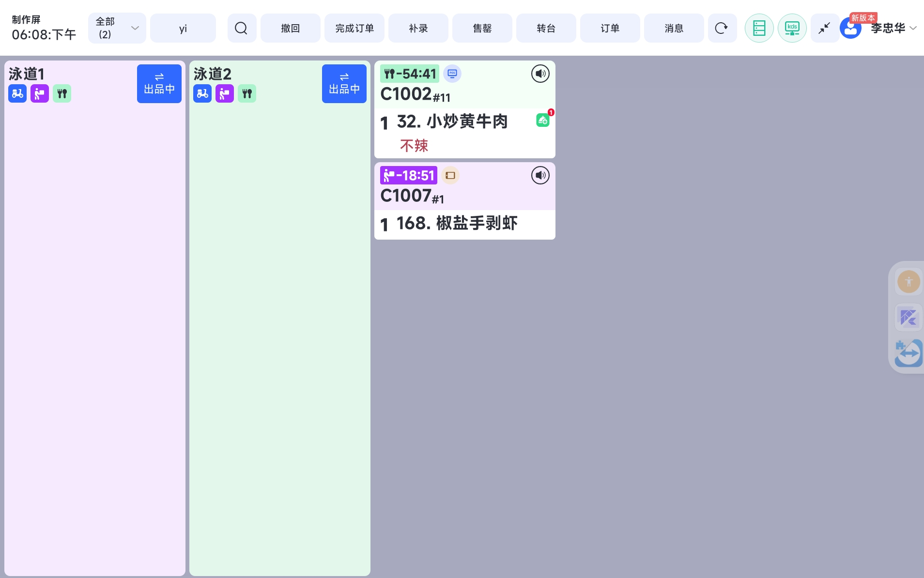This screenshot has width=924, height=578.
Task: Click the green badge icon on 小炒黄牛肉
Action: coord(543,120)
